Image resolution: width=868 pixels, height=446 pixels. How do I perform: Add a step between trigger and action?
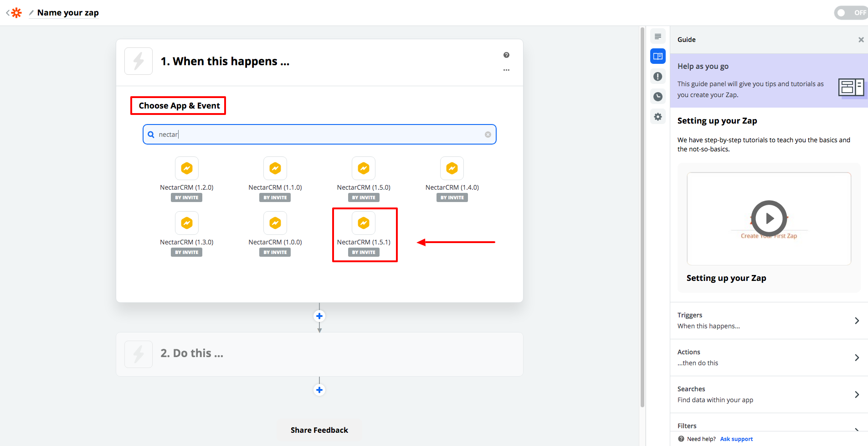point(319,316)
